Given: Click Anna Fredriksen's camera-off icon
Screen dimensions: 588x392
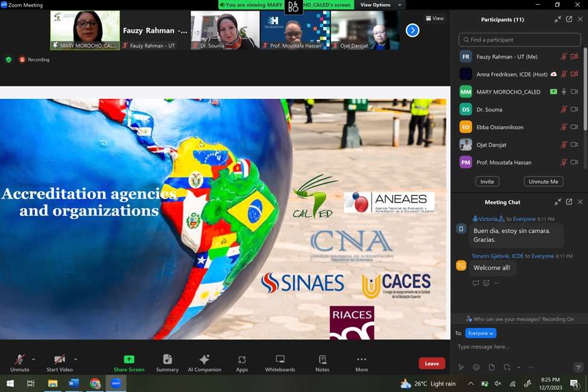Looking at the screenshot, I should coord(574,74).
